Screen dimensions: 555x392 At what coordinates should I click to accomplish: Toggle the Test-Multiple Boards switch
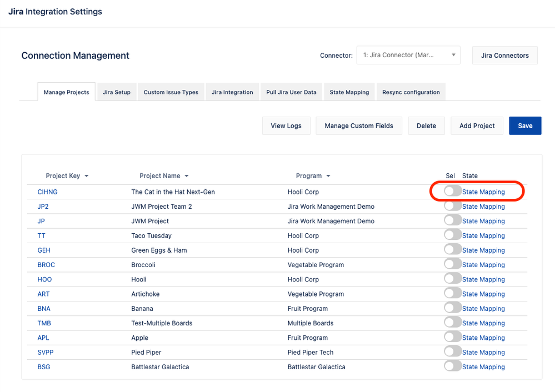453,322
